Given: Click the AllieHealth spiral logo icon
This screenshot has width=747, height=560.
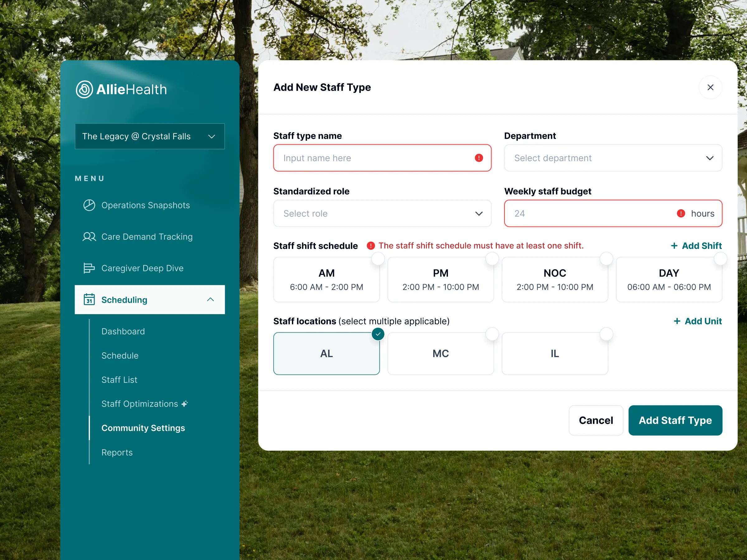Looking at the screenshot, I should click(84, 90).
